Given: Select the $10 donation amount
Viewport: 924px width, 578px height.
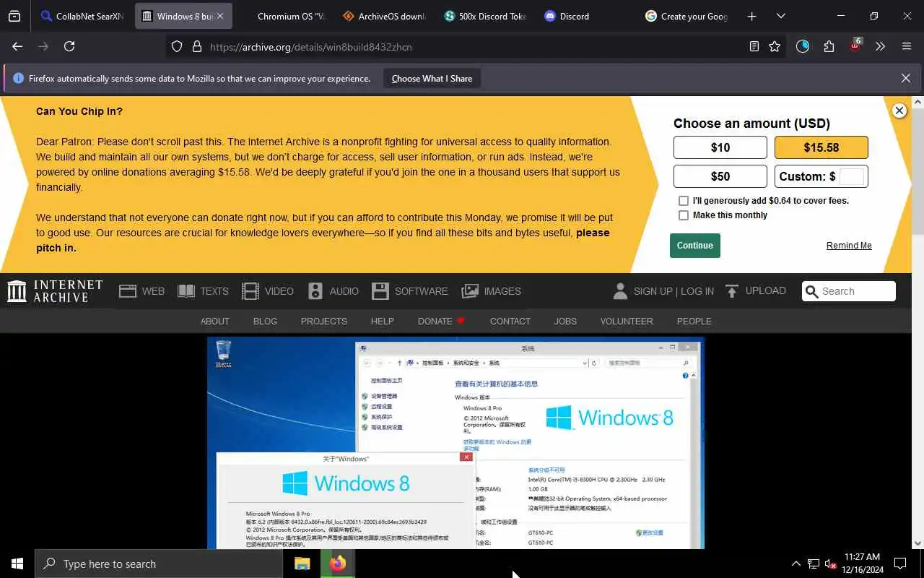Looking at the screenshot, I should pos(720,147).
